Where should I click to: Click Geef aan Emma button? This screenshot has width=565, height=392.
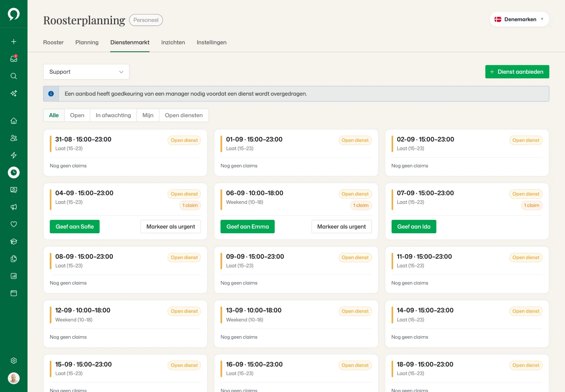click(248, 227)
